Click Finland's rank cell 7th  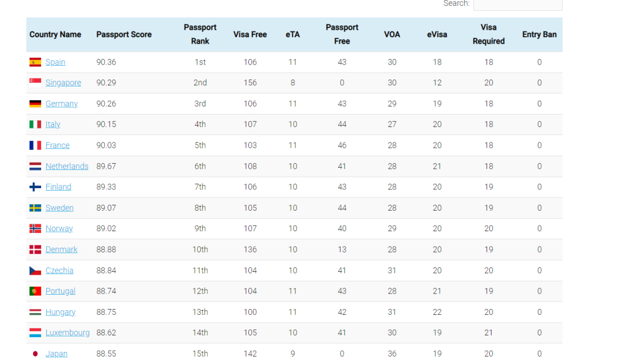tap(200, 187)
